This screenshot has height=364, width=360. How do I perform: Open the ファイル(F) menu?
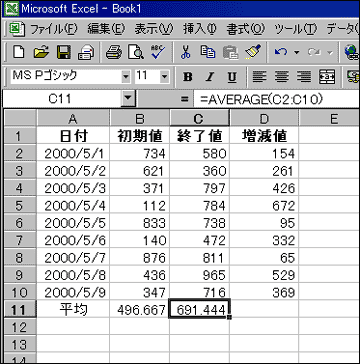click(x=54, y=29)
